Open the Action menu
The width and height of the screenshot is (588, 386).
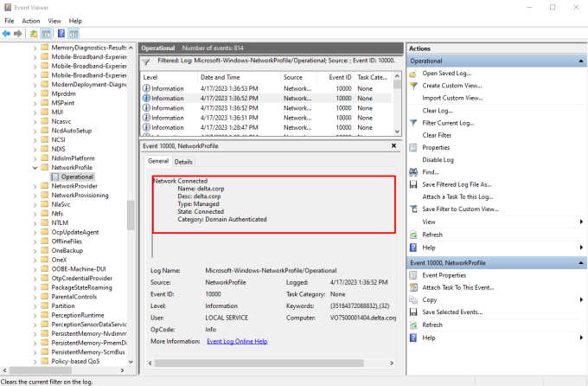30,20
